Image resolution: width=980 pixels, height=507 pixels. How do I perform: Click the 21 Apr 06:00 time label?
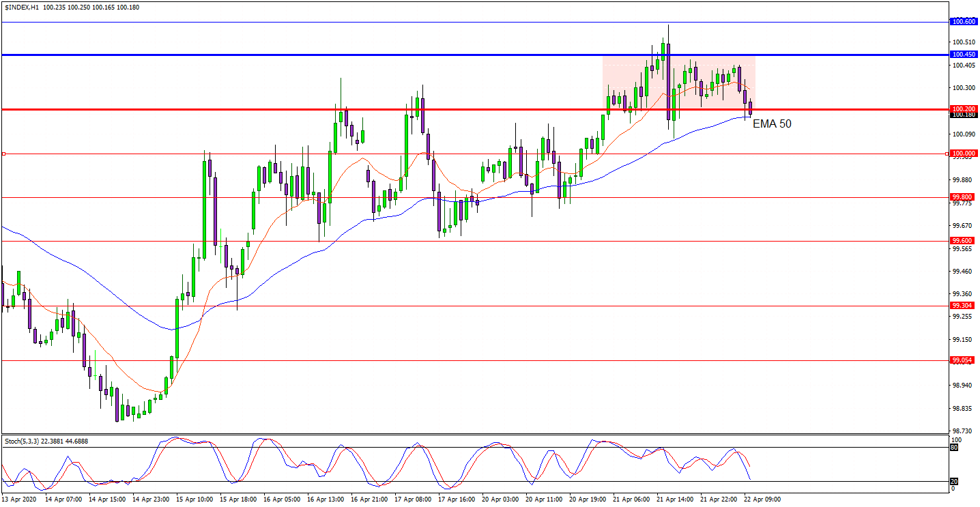[x=632, y=499]
